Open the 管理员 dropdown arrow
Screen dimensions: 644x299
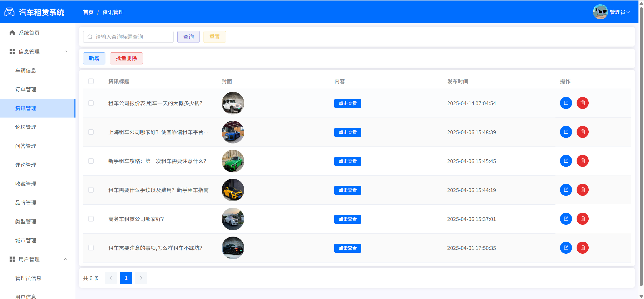tap(628, 12)
